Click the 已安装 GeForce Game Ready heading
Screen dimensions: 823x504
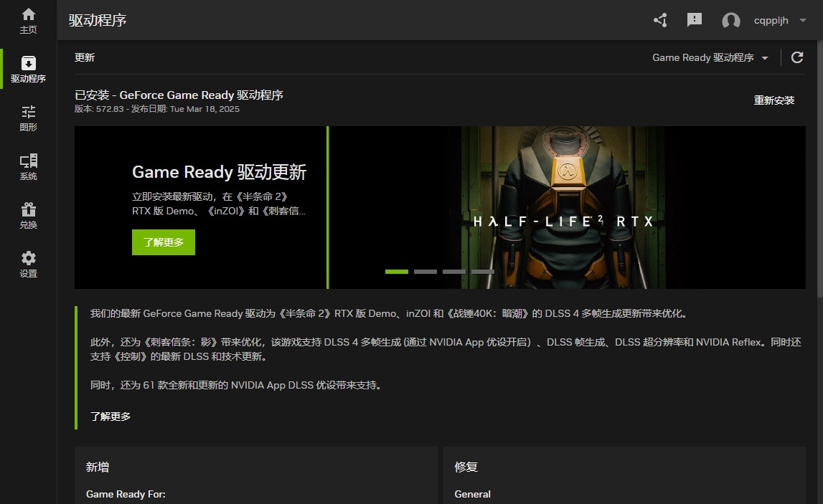(179, 95)
